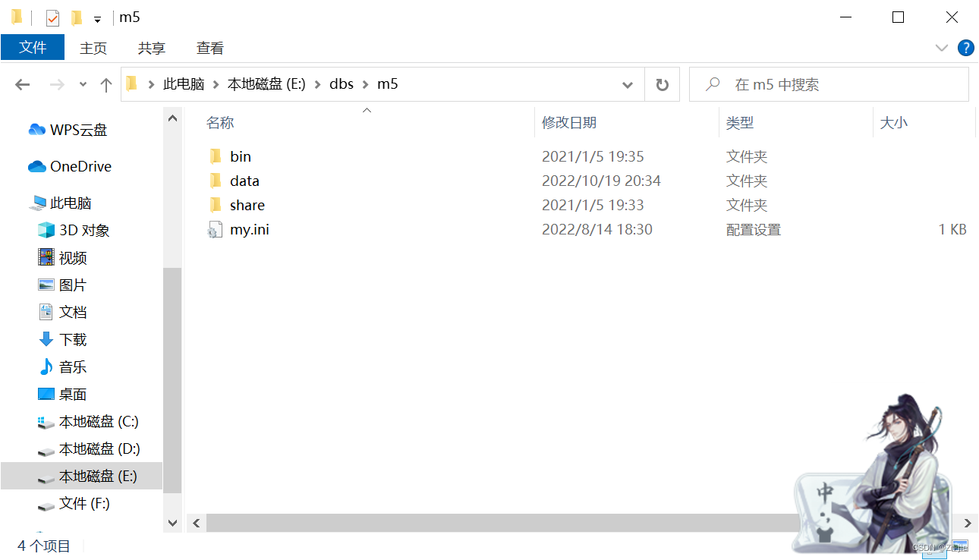
Task: Click dbs in the address path
Action: pyautogui.click(x=342, y=84)
